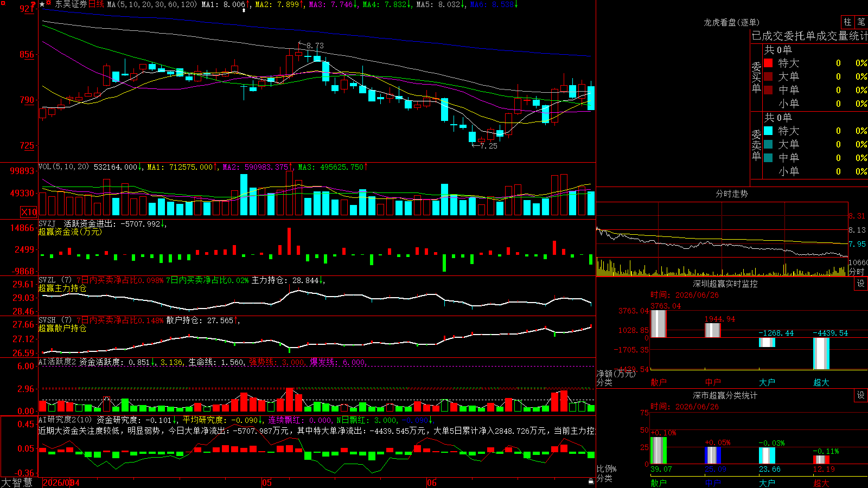Click the 05 month marker on time axis
This screenshot has height=488, width=868.
266,483
